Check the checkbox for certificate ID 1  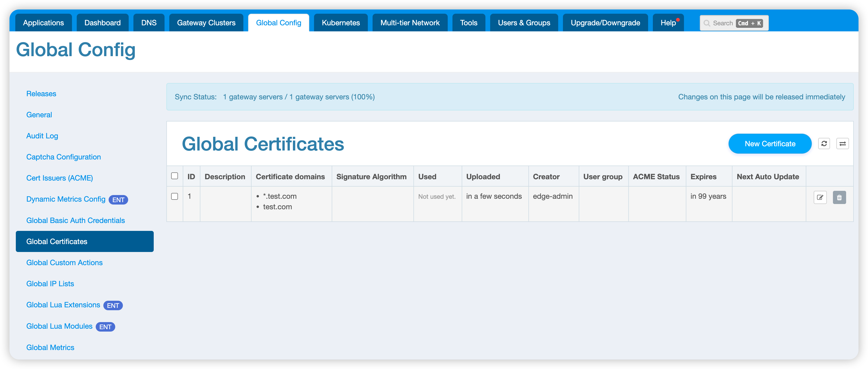click(x=175, y=196)
